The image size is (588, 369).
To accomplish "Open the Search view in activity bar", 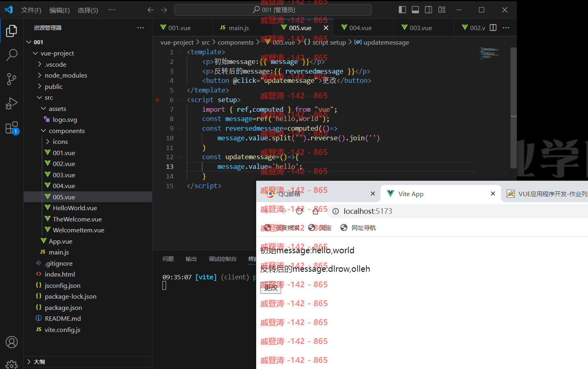I will 12,55.
